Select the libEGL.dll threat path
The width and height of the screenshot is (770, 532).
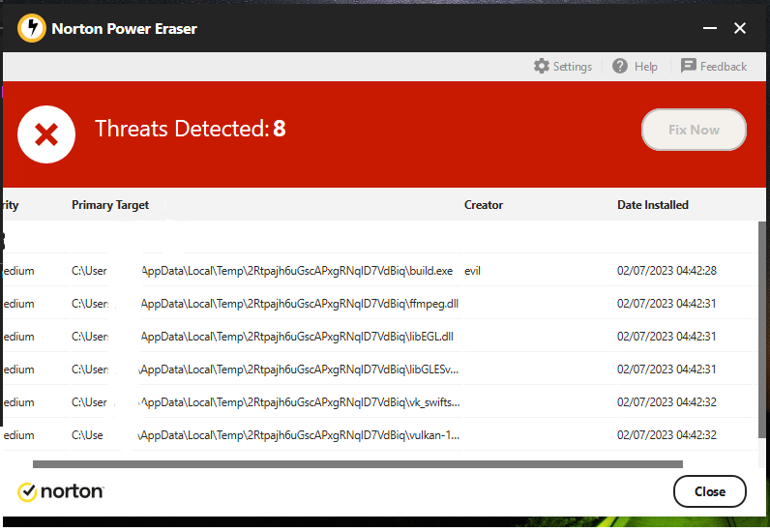(262, 337)
